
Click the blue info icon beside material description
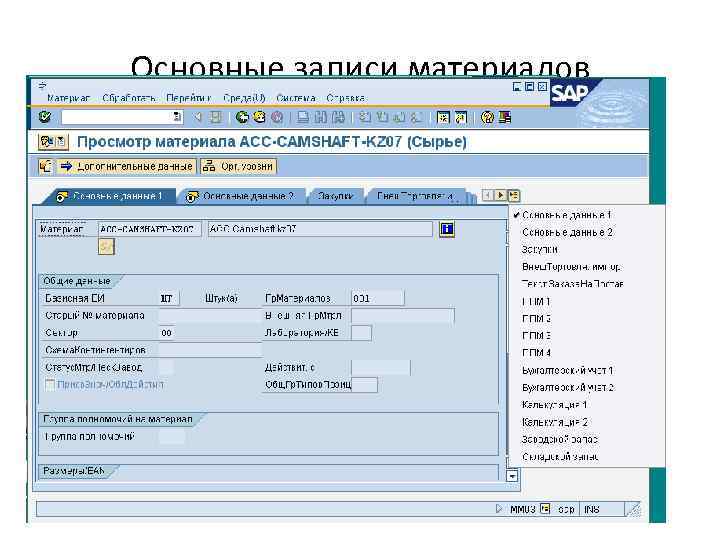[x=447, y=229]
